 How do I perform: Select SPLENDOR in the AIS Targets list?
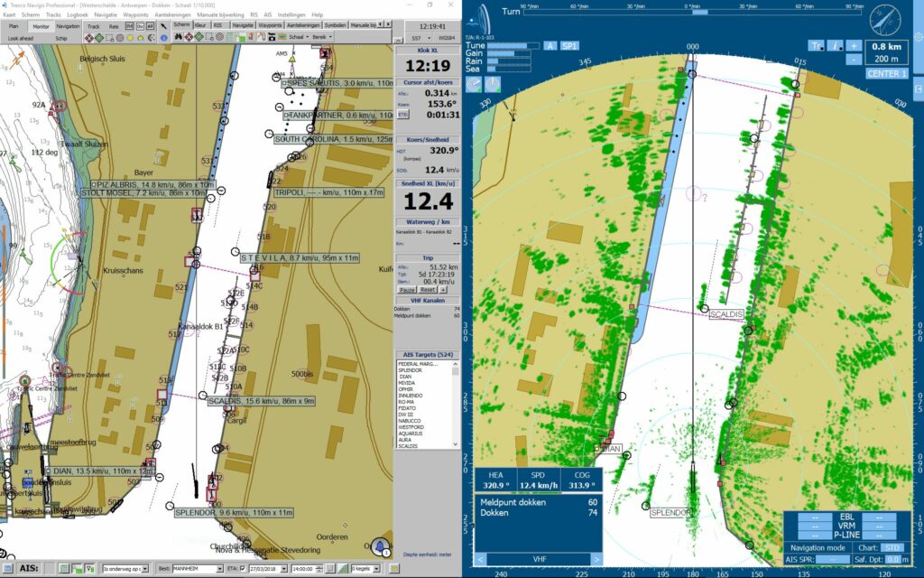click(411, 370)
